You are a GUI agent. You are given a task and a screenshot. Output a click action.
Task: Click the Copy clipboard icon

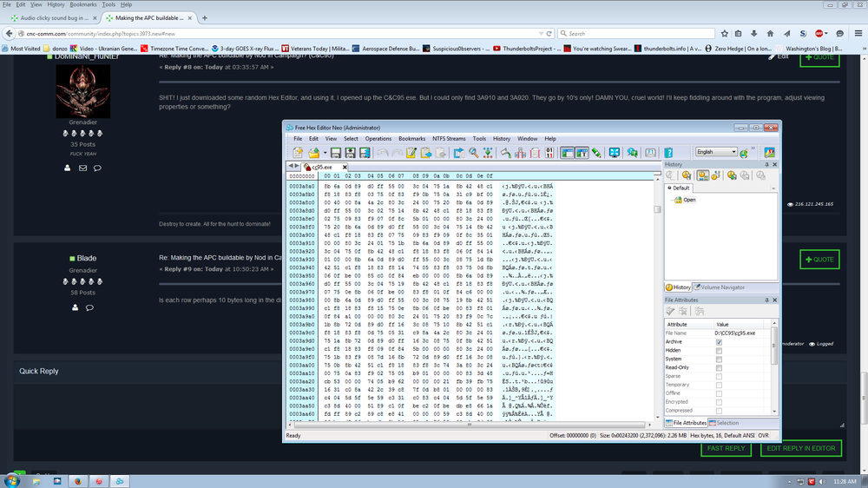click(425, 153)
